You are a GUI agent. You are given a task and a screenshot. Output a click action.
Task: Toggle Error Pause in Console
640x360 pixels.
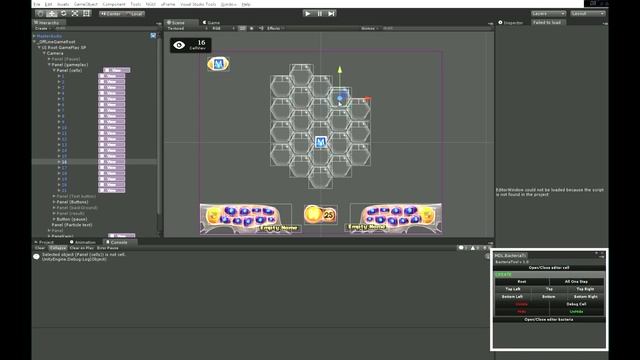pyautogui.click(x=108, y=248)
